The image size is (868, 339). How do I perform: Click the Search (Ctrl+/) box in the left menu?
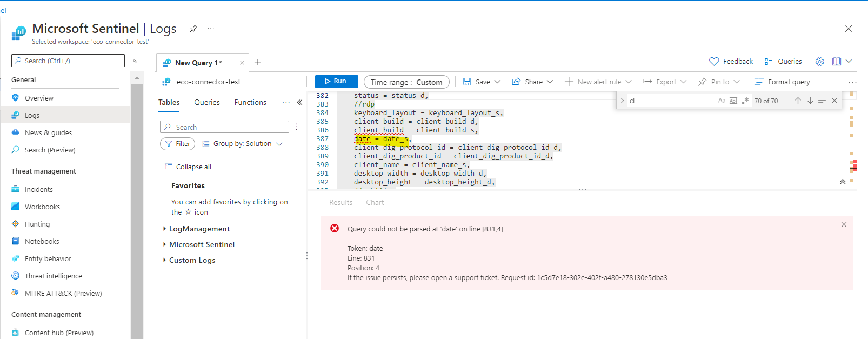click(68, 61)
